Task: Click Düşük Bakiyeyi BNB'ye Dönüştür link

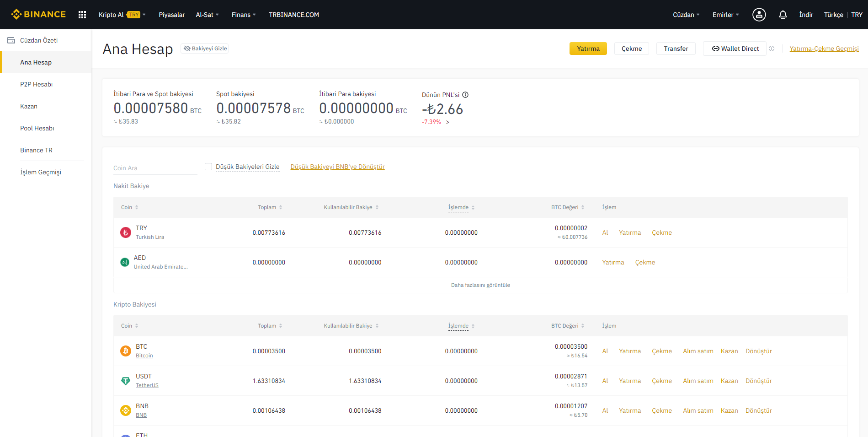Action: coord(338,167)
